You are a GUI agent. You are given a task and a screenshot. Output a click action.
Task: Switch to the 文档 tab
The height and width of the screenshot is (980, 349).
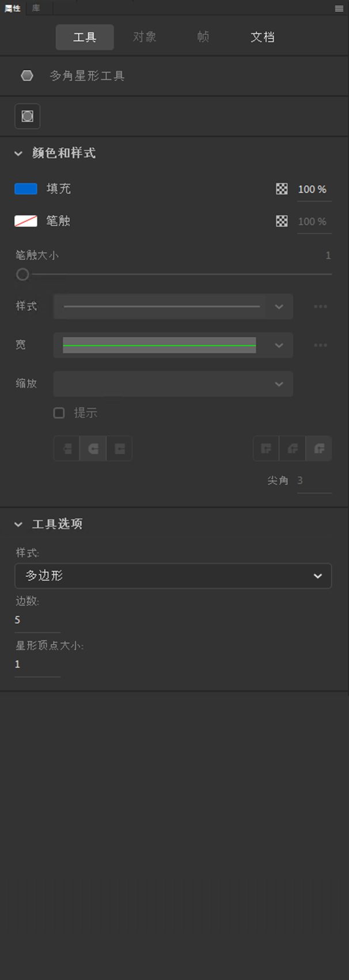point(263,37)
